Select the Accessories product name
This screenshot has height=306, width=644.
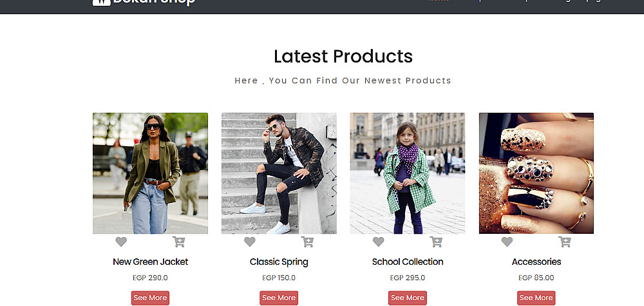point(536,262)
